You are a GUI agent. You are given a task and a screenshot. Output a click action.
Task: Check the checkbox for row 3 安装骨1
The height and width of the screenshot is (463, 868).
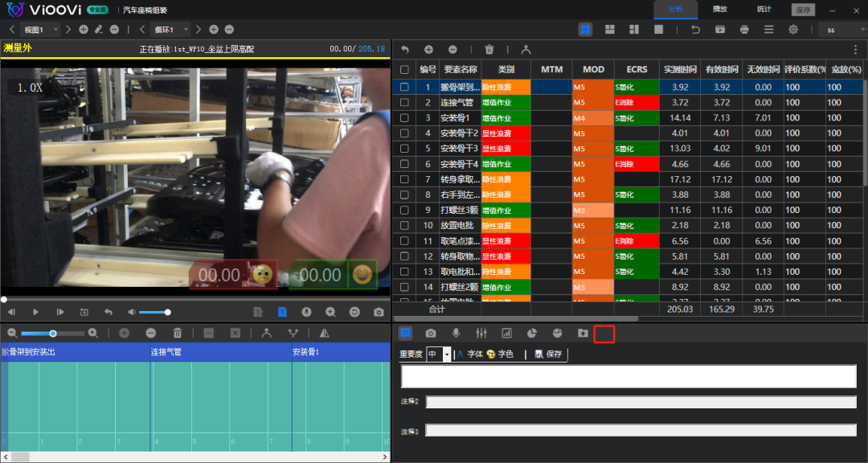coord(404,118)
